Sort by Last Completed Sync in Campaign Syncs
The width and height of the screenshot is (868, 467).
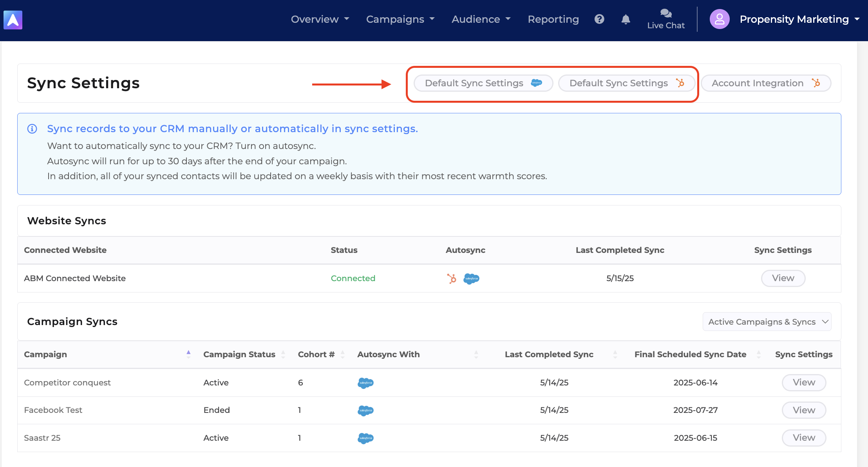615,354
